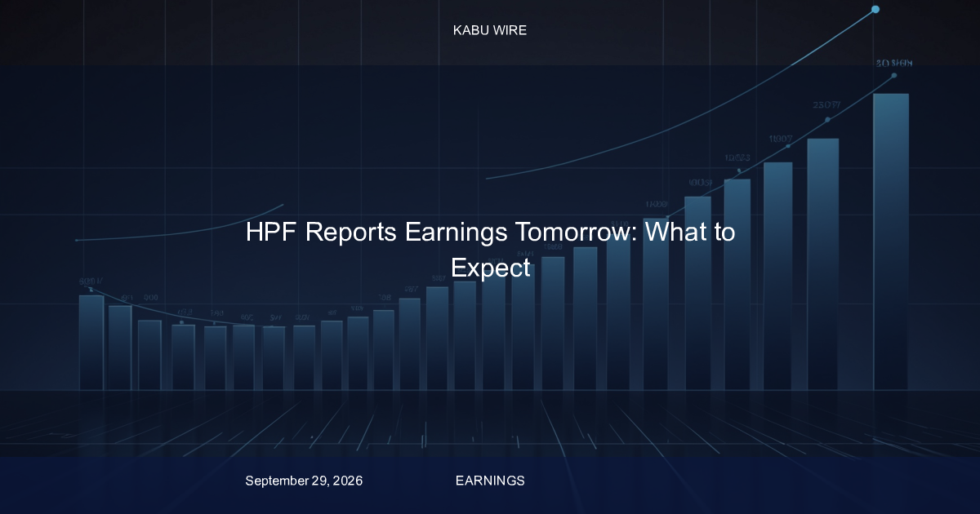The height and width of the screenshot is (514, 980).
Task: Click the label above the fourth-tallest bar
Action: click(x=738, y=158)
